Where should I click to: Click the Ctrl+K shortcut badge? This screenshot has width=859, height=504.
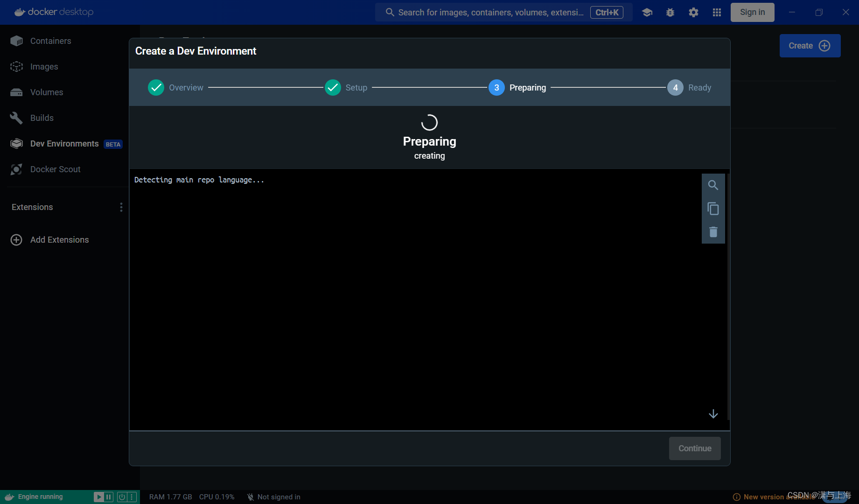(x=607, y=13)
